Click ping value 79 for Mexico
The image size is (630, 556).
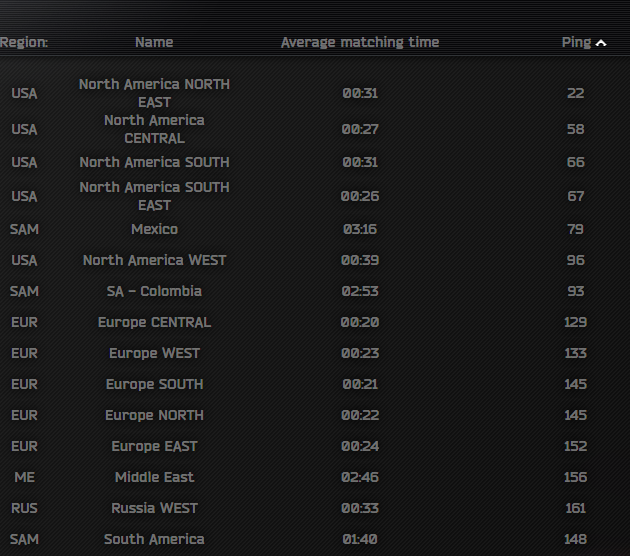(x=575, y=229)
